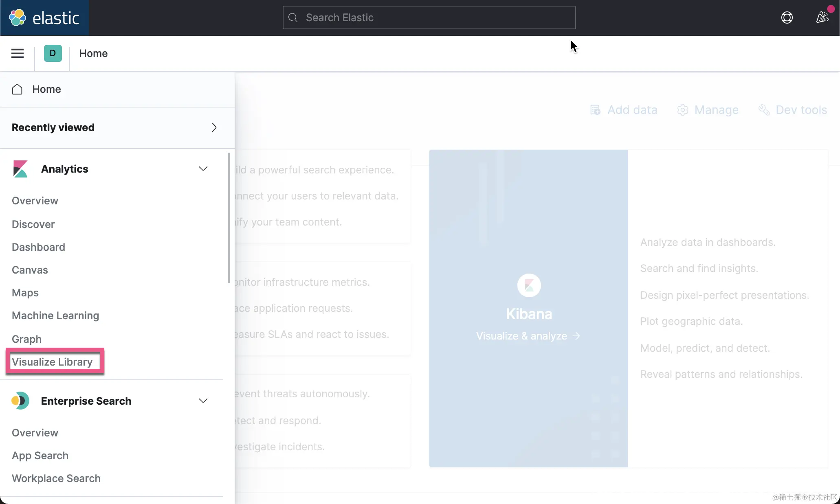Click the sidebar navigation scrollbar
Screen dimensions: 840x504
click(229, 217)
